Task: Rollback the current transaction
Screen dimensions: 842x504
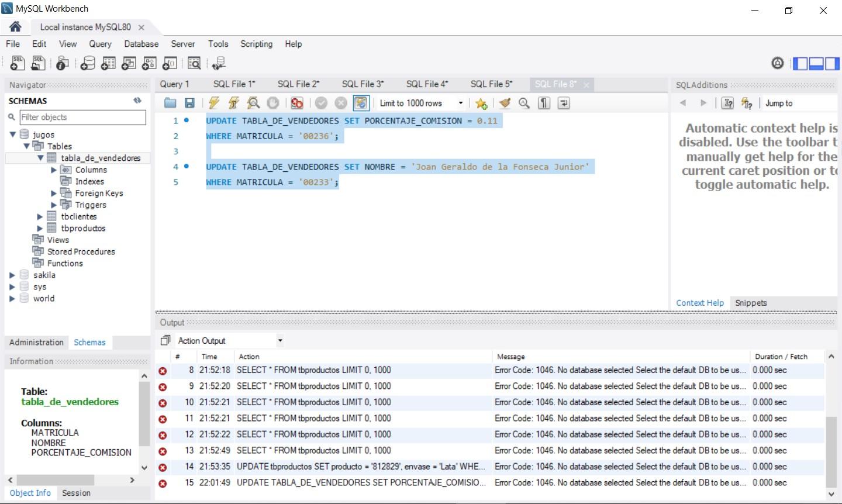Action: point(341,103)
